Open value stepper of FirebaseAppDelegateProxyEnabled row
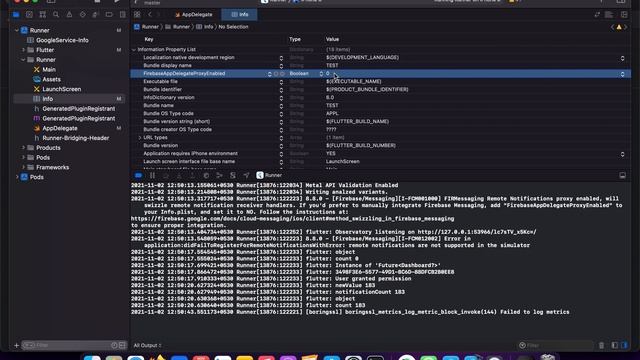The height and width of the screenshot is (360, 640). [622, 74]
